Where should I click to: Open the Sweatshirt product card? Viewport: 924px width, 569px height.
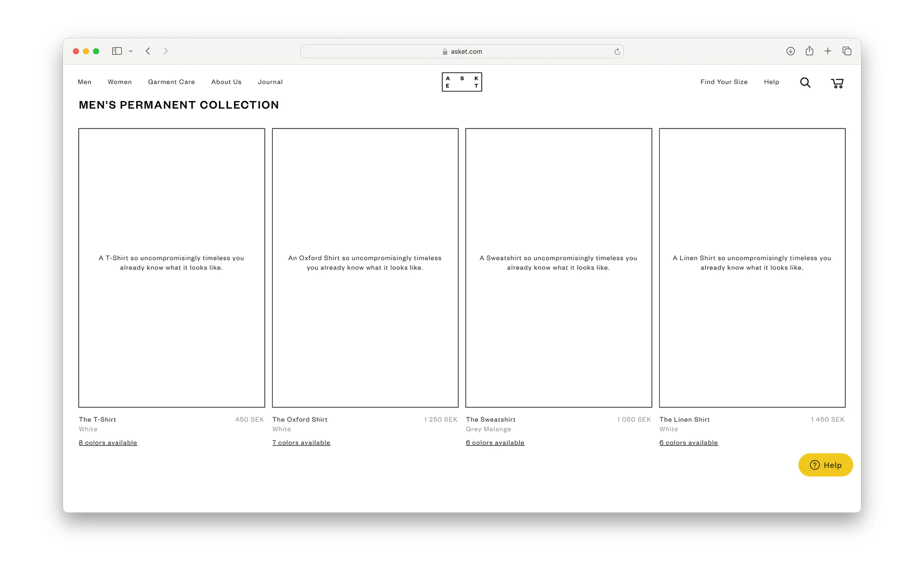coord(559,268)
